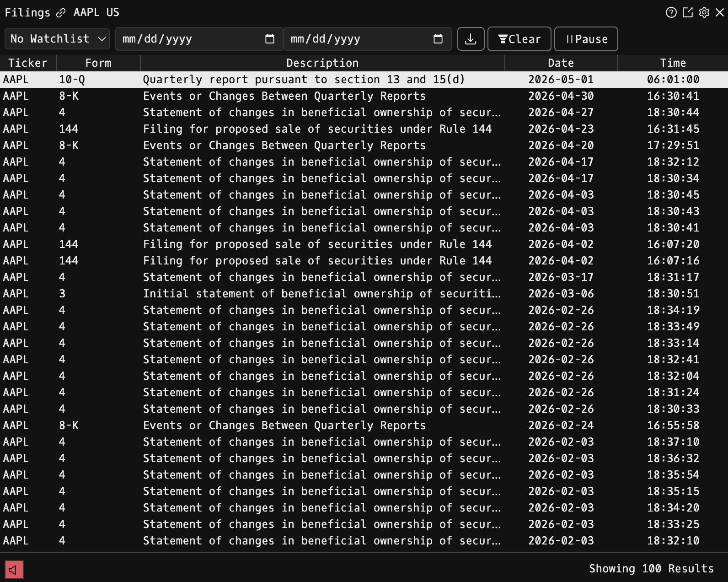Select the Form 4 filing at 18:33:49

(364, 327)
